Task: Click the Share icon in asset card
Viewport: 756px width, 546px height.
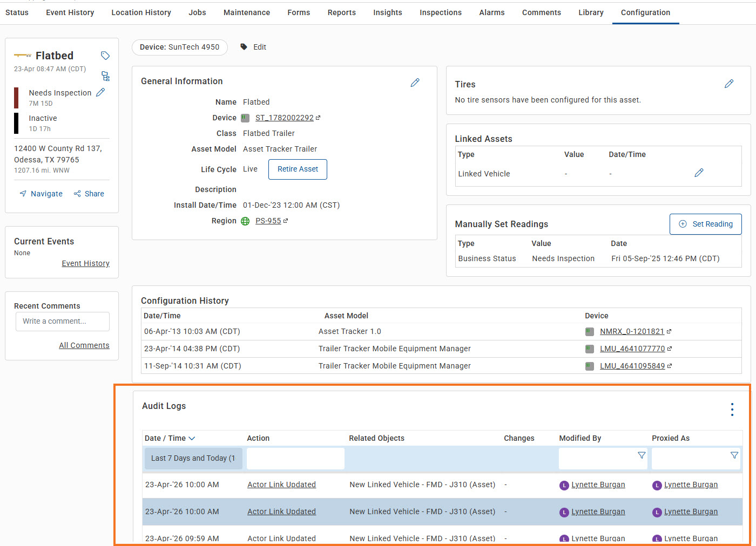Action: (77, 194)
